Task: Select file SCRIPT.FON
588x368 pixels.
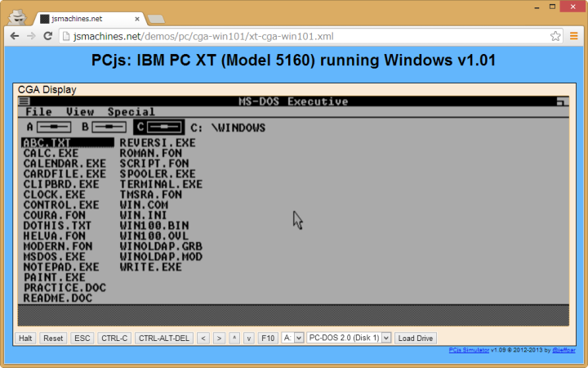Action: [x=154, y=164]
